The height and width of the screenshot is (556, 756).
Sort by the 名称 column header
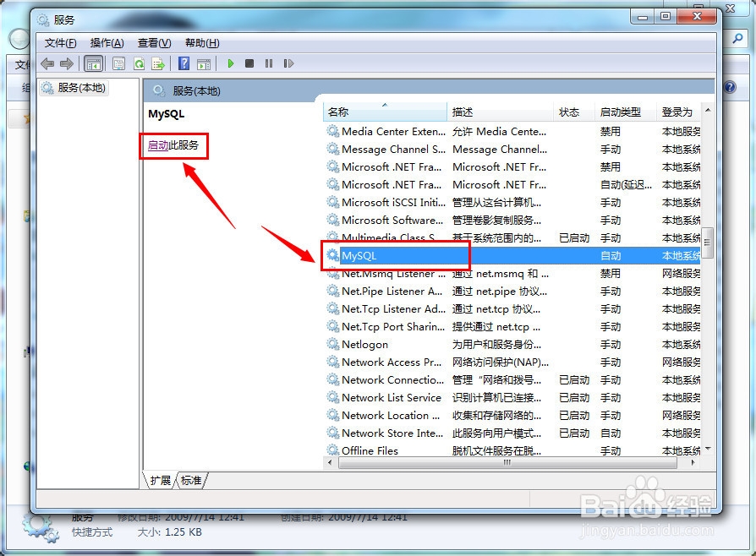[385, 112]
